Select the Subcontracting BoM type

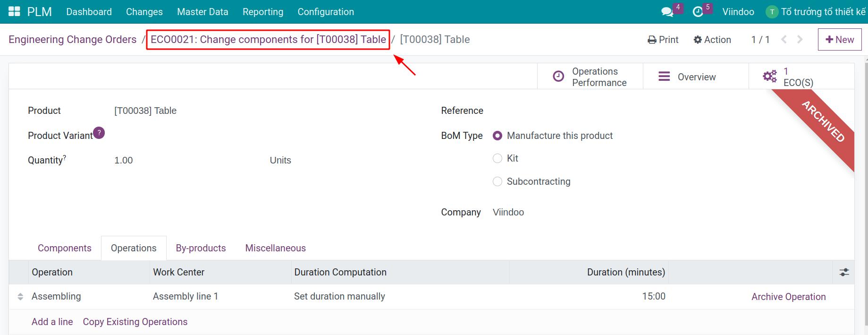click(x=497, y=181)
